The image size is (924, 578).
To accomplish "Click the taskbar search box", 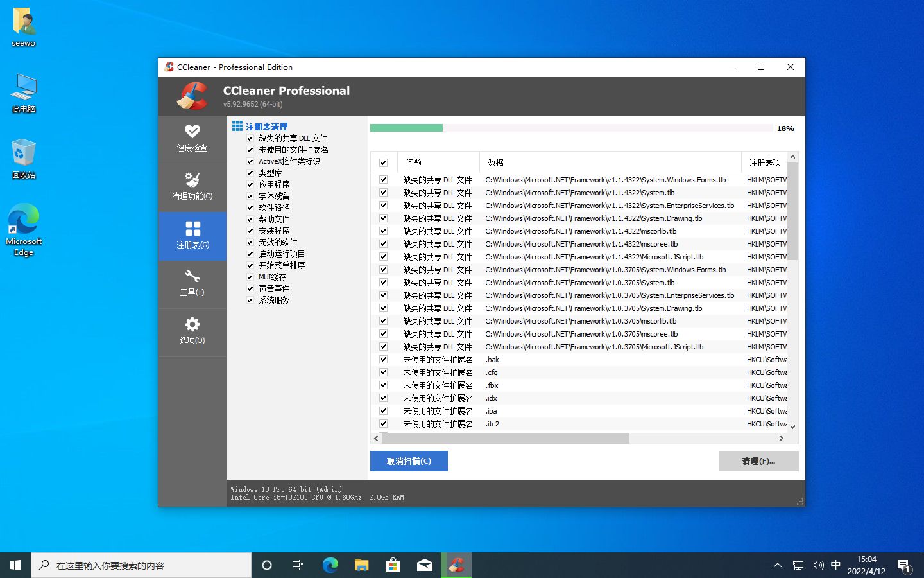I will click(141, 565).
